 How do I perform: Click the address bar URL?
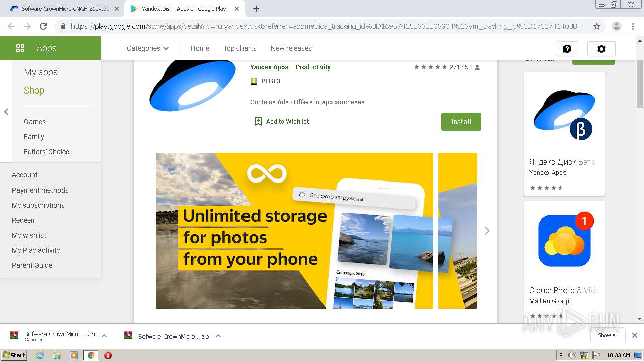click(327, 26)
